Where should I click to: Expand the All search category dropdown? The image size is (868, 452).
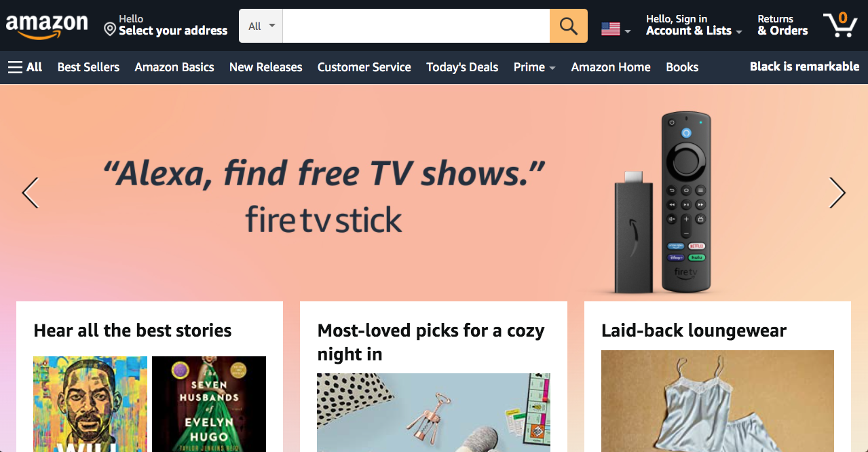261,26
